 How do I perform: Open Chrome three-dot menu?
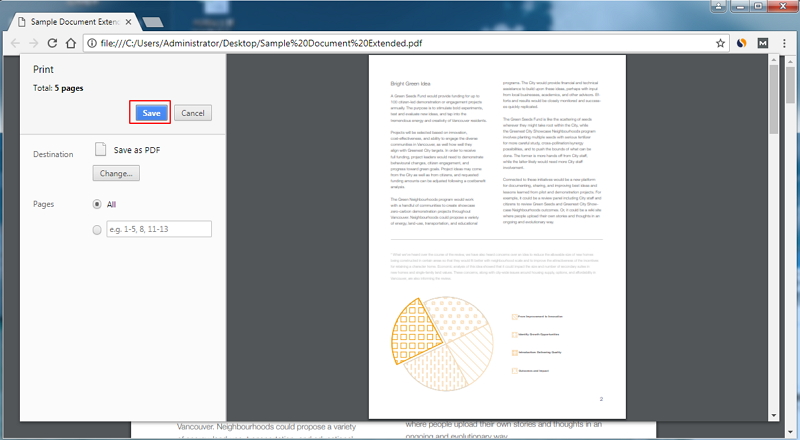click(784, 43)
